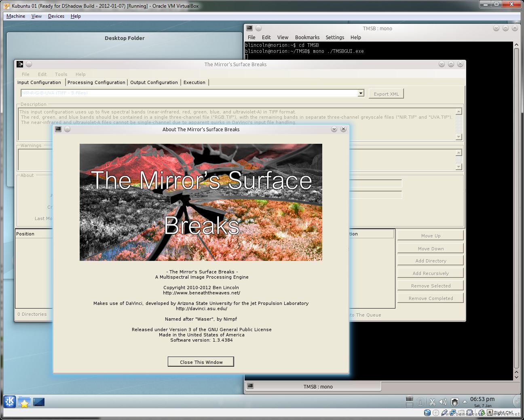Viewport: 524px width, 420px height.
Task: Select the 'TMSB : mono' taskbar entry
Action: (x=313, y=386)
